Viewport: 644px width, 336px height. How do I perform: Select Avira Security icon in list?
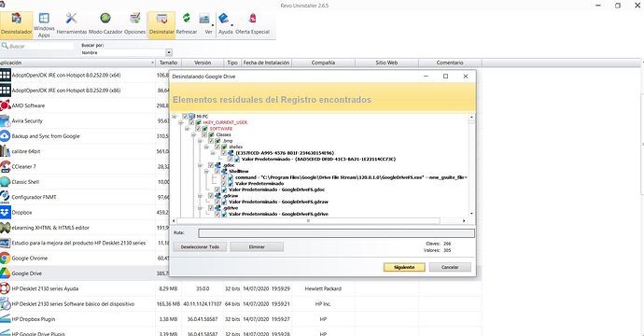click(5, 120)
